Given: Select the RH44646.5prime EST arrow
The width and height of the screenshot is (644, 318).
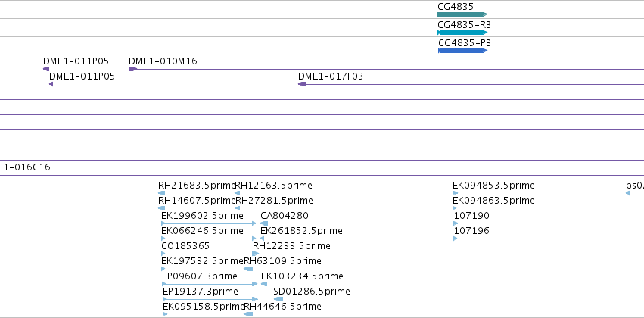Looking at the screenshot, I should pos(248,314).
